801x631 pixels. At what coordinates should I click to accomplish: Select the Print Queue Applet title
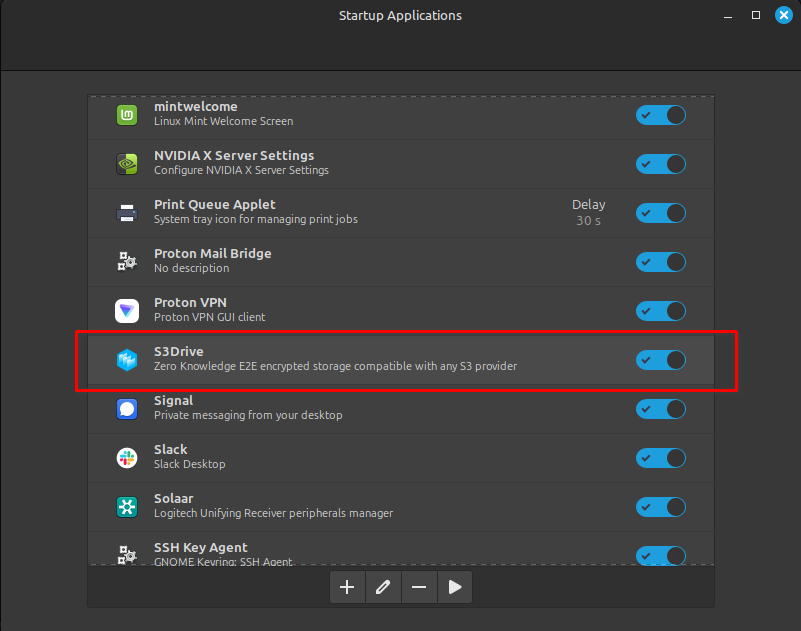(x=215, y=205)
